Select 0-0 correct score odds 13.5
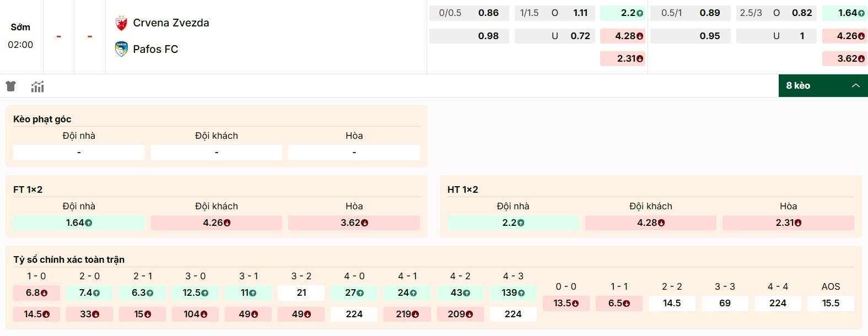This screenshot has height=336, width=868. tap(566, 303)
